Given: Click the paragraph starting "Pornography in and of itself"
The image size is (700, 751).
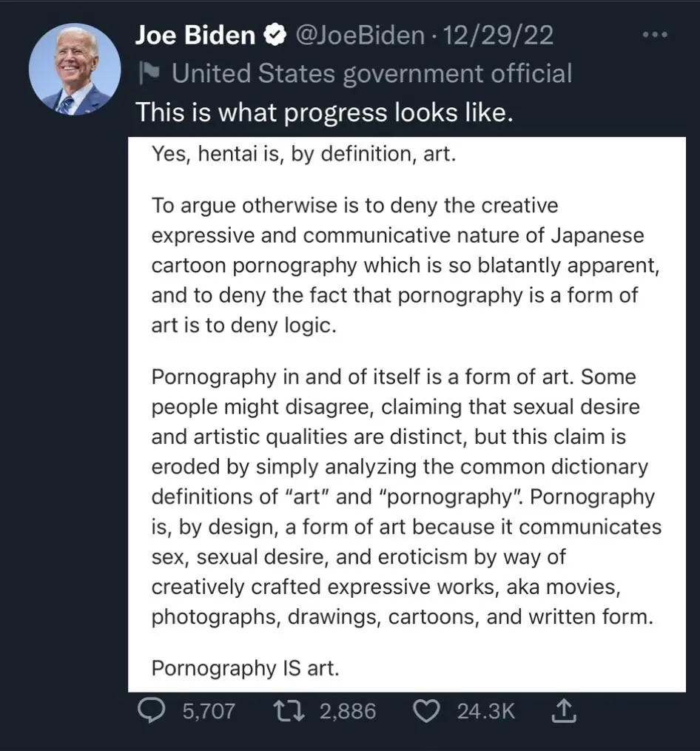Looking at the screenshot, I should pos(405,496).
